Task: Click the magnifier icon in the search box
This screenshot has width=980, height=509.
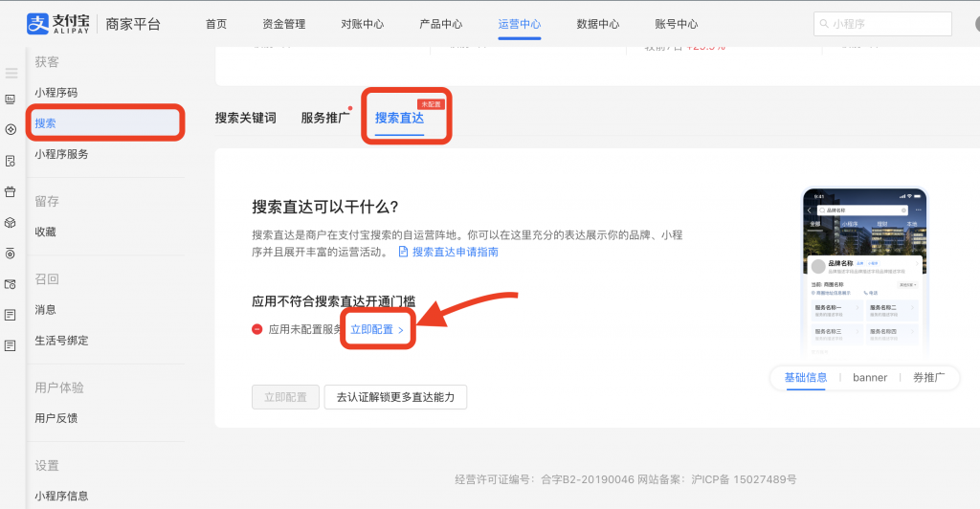Action: [824, 24]
